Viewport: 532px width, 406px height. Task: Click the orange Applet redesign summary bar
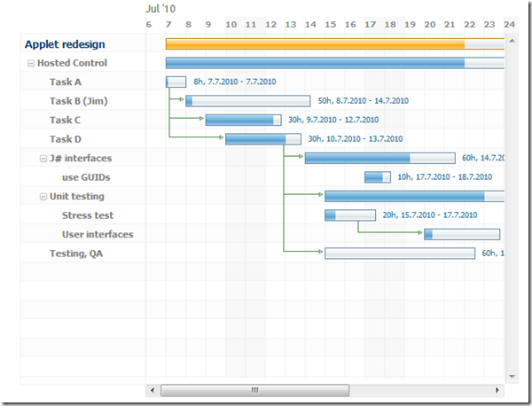click(335, 44)
